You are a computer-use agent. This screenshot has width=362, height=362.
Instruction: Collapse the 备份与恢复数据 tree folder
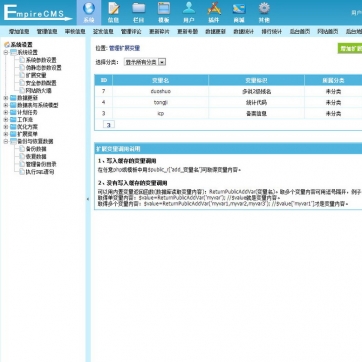tap(6, 141)
